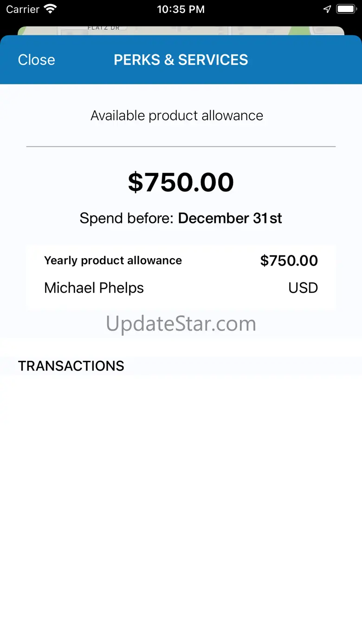Select the Available product allowance heading

(x=177, y=116)
